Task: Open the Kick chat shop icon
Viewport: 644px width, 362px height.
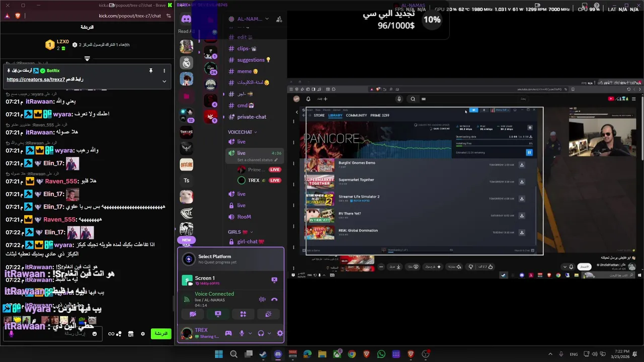Action: 131,334
